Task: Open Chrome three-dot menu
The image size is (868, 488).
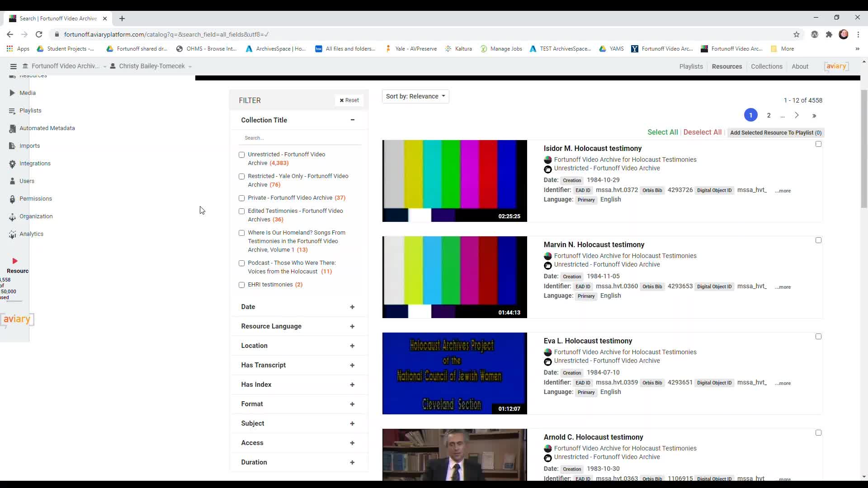Action: pos(858,34)
